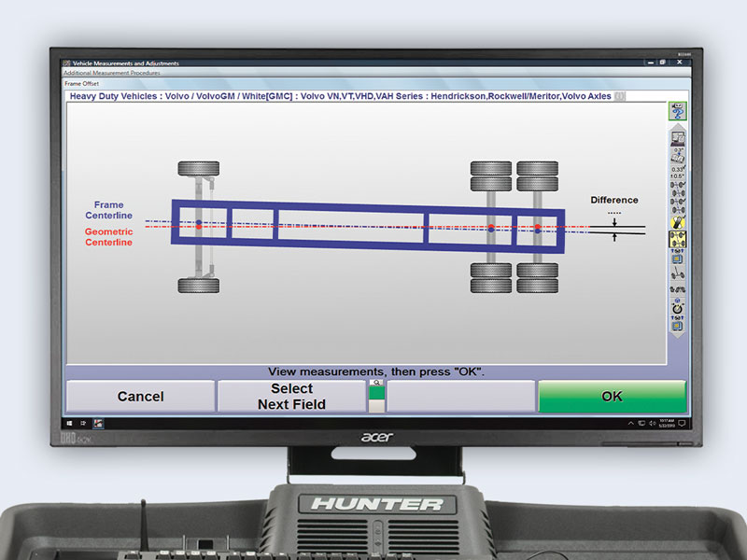The width and height of the screenshot is (747, 560).
Task: Click the Cancel button
Action: 140,396
